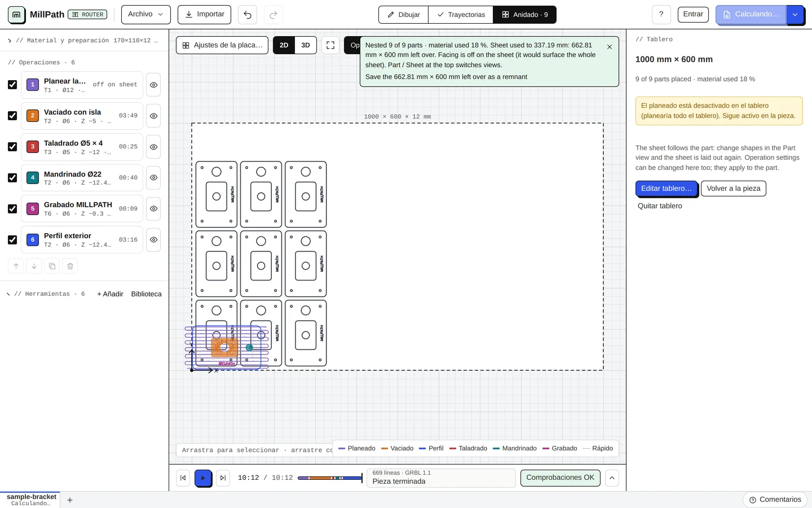This screenshot has width=812, height=508.
Task: Collapse the Herramientas section
Action: (46, 294)
